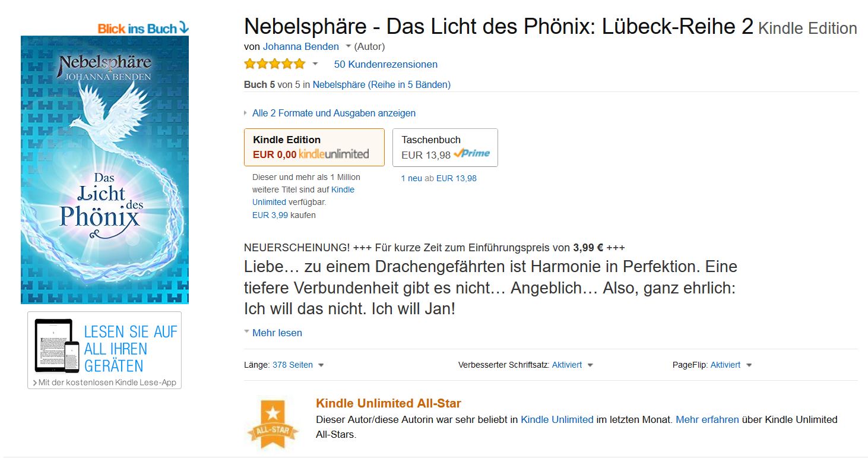This screenshot has height=458, width=868.
Task: Open the Nebelsphäre series link
Action: click(x=381, y=85)
